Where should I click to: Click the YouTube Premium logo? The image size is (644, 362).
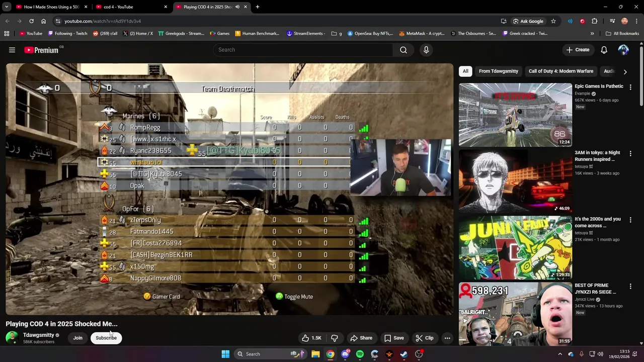click(x=41, y=50)
